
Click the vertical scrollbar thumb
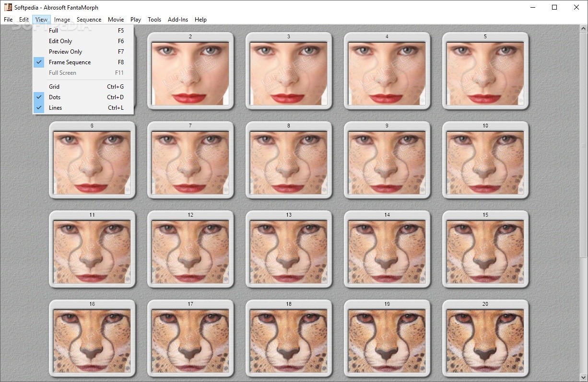tap(584, 145)
